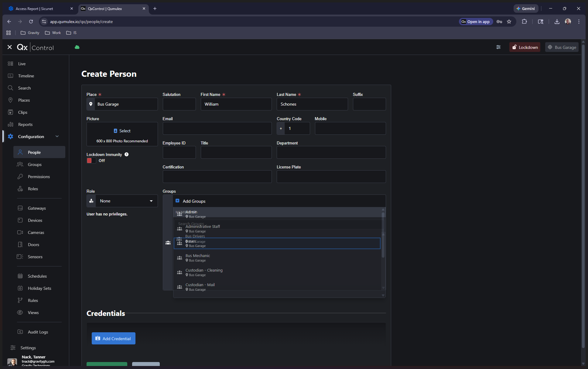Open the Audit Logs page

[x=38, y=332]
